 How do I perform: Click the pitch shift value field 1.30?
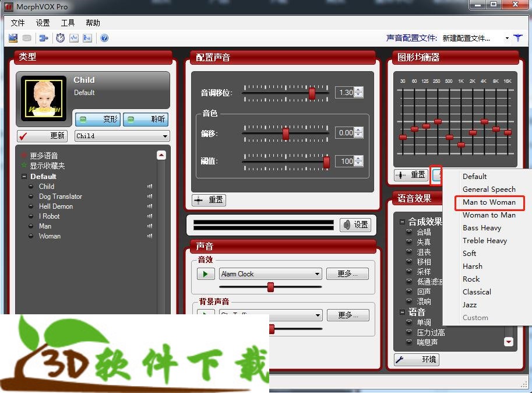(x=345, y=92)
